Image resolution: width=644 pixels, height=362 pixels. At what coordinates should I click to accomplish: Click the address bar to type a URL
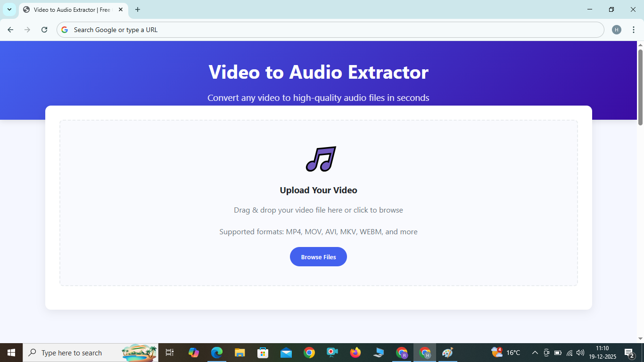tap(283, 29)
